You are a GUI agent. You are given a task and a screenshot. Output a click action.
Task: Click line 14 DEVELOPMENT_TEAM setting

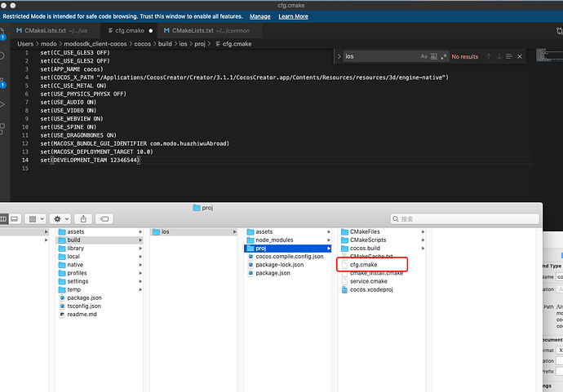[x=90, y=160]
